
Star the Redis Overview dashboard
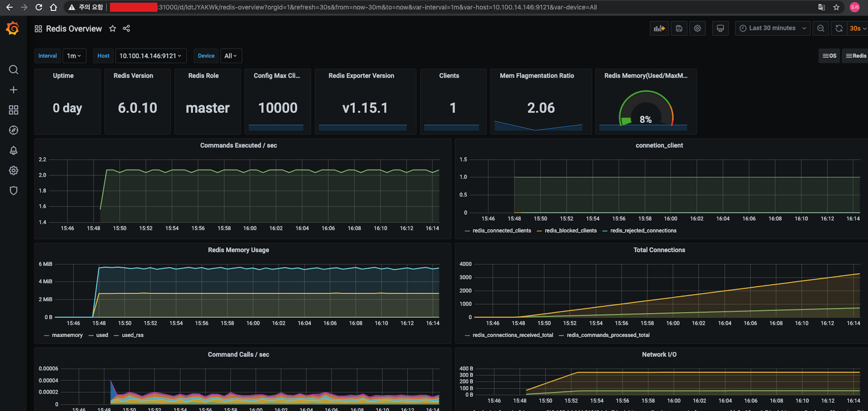112,29
